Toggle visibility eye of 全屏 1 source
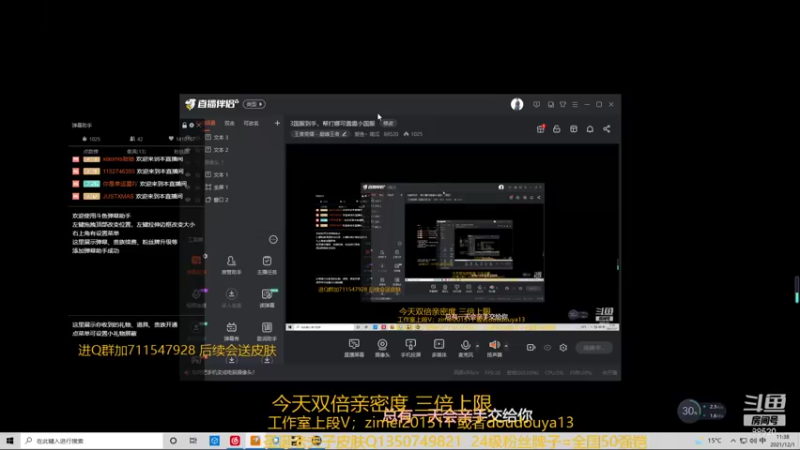 pyautogui.click(x=188, y=187)
